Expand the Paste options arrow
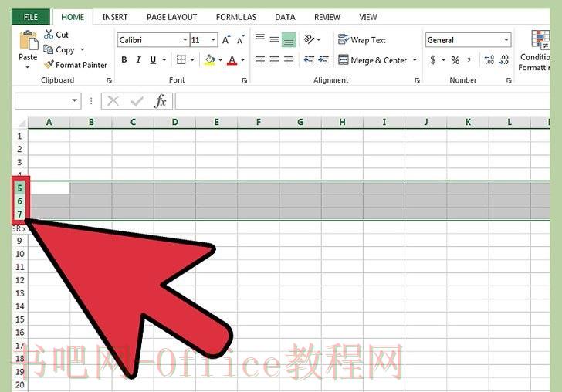 click(28, 67)
